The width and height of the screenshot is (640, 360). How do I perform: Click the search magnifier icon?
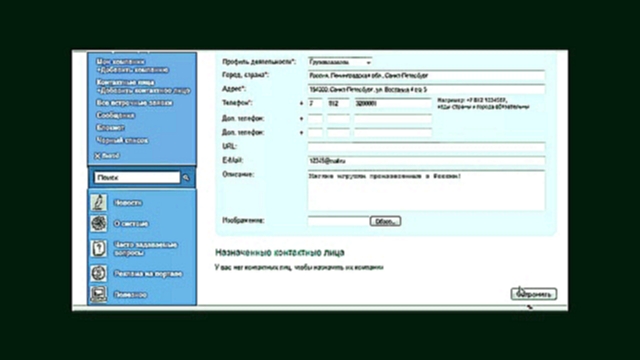(x=186, y=178)
